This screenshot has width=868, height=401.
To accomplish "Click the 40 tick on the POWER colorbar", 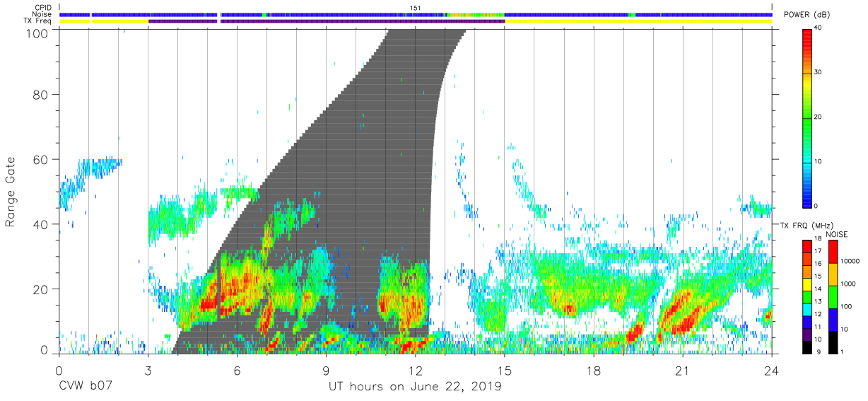I will click(x=819, y=28).
